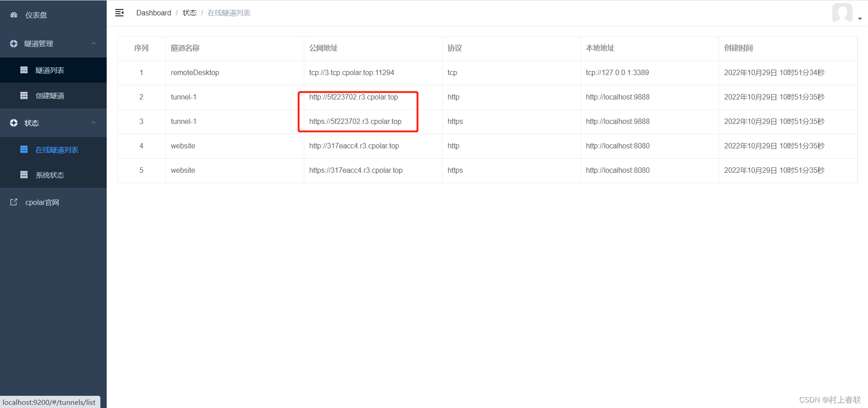Open the 系统状态 grid icon
868x408 pixels.
[24, 175]
